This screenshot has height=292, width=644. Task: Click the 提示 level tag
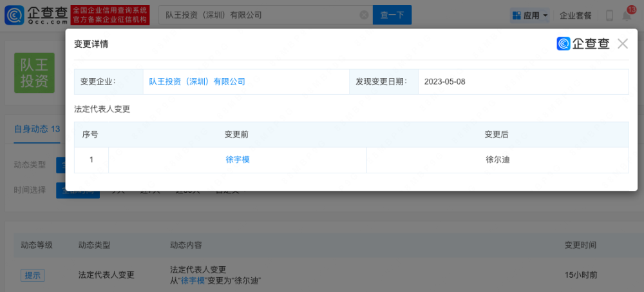tap(33, 275)
